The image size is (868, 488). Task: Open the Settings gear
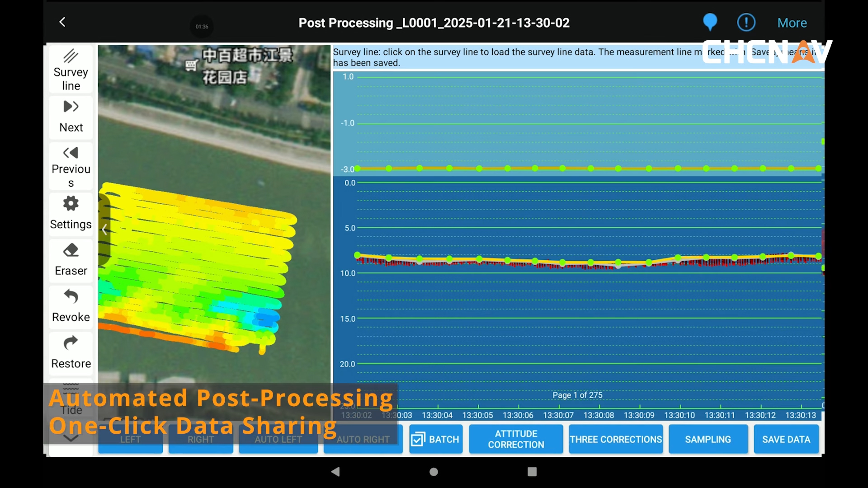click(x=71, y=212)
